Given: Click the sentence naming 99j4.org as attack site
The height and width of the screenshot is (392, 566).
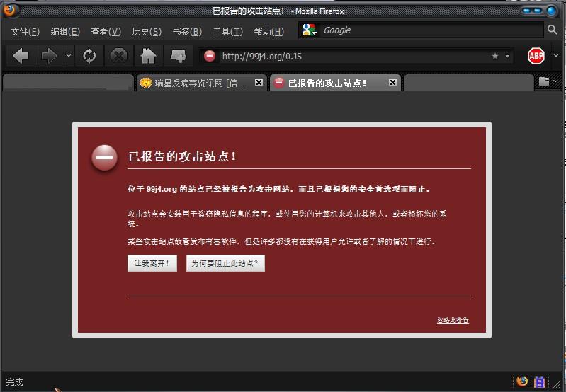Looking at the screenshot, I should [278, 189].
